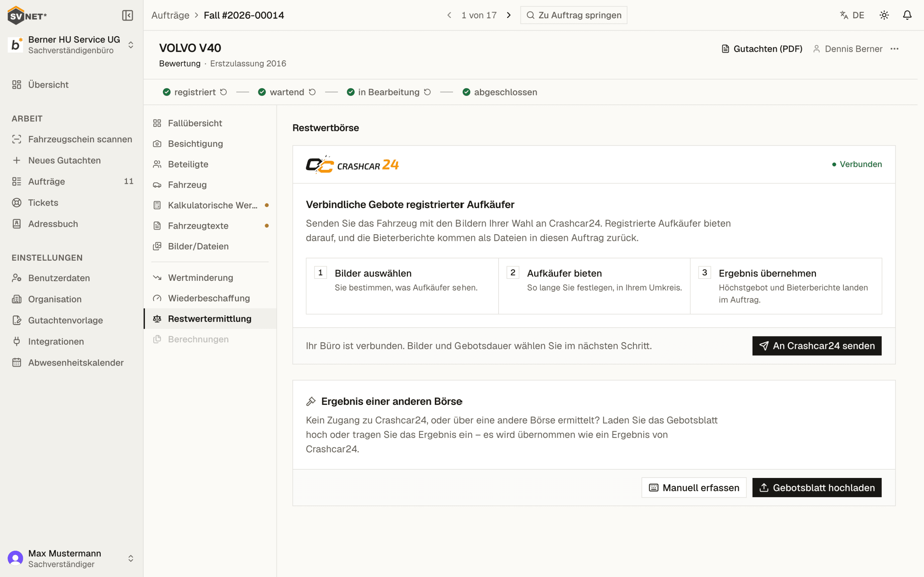Open Organisation settings

[x=71, y=299]
